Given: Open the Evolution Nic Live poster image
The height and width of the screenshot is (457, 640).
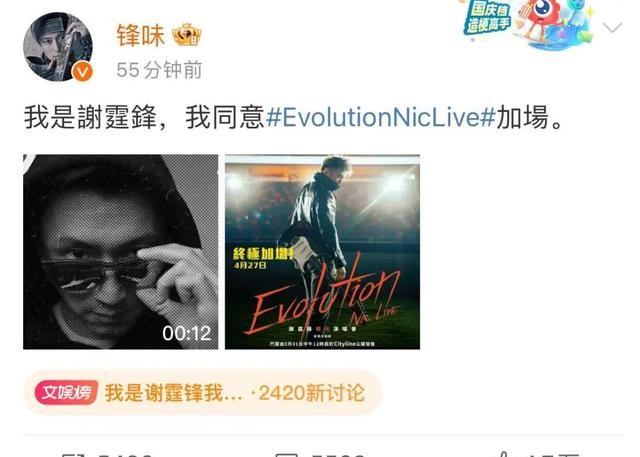Looking at the screenshot, I should (322, 252).
